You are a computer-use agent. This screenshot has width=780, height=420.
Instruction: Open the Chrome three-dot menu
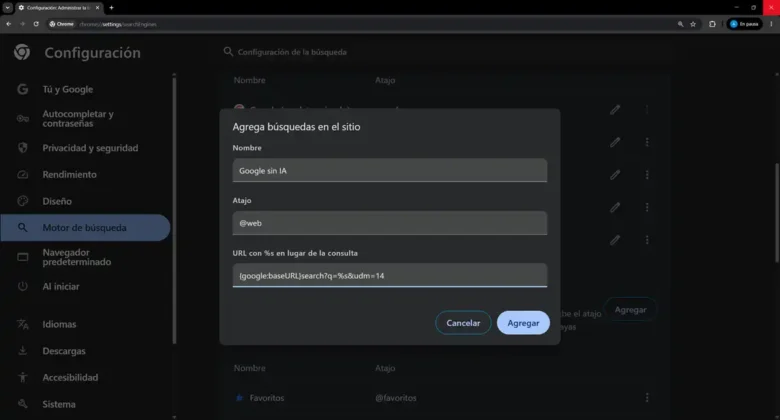pos(772,24)
